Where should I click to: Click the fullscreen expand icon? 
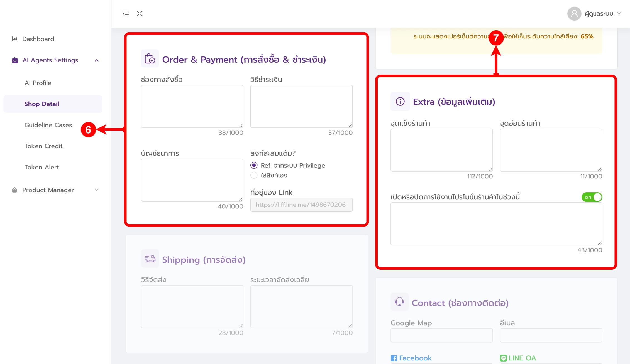click(140, 14)
